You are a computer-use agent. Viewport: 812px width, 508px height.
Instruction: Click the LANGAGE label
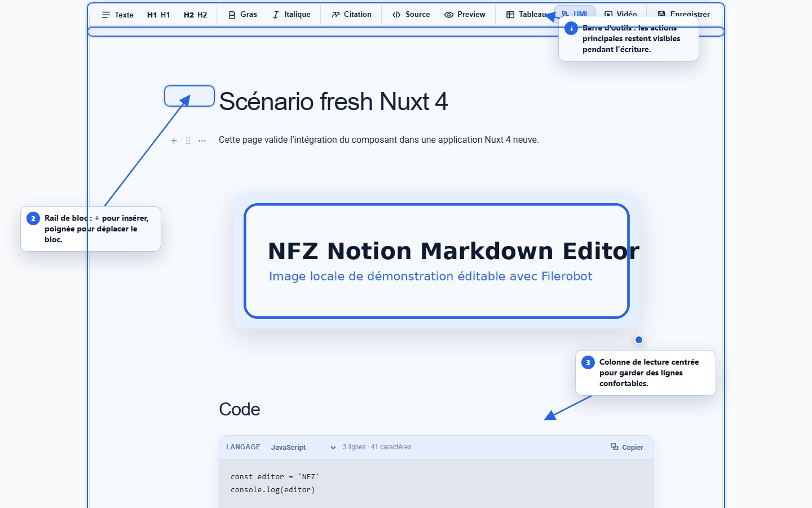pos(243,447)
